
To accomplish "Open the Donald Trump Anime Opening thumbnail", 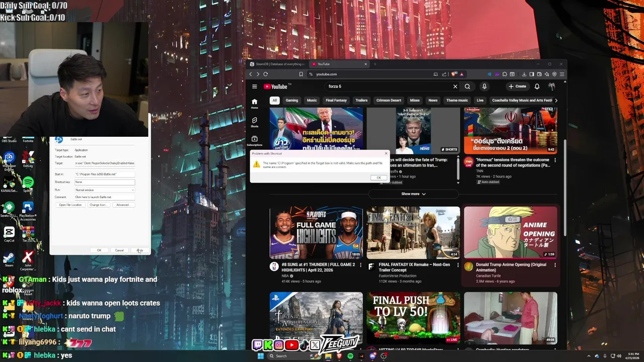I will [511, 232].
